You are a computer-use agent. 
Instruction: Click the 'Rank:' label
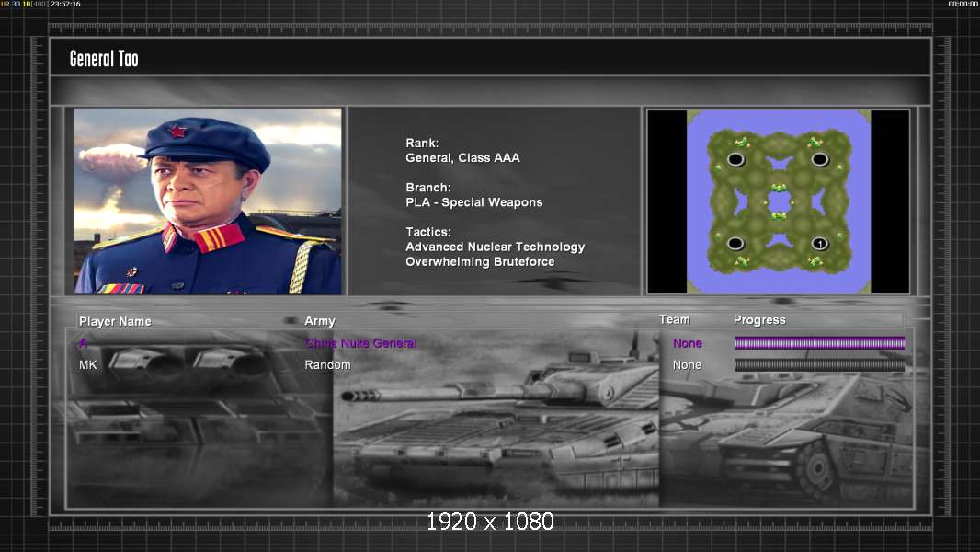click(x=422, y=144)
